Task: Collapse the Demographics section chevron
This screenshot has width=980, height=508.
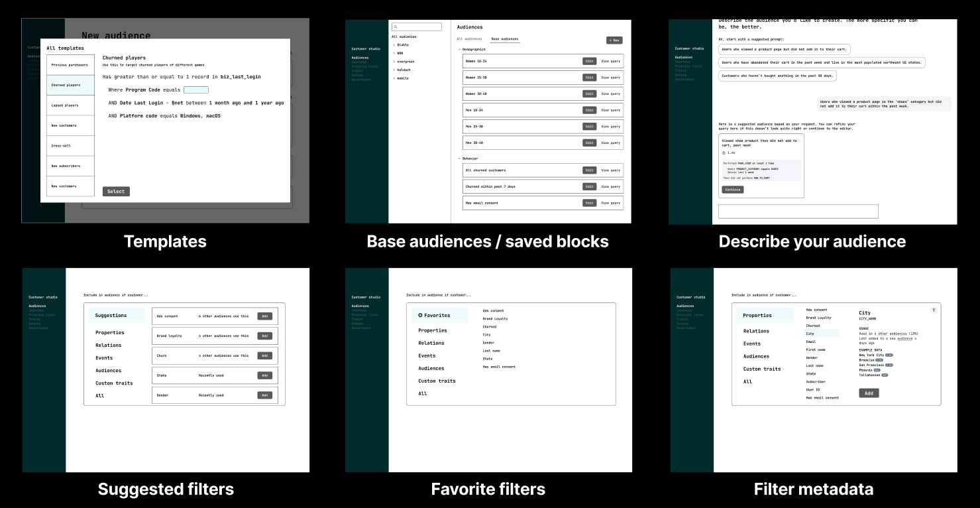Action: point(459,50)
